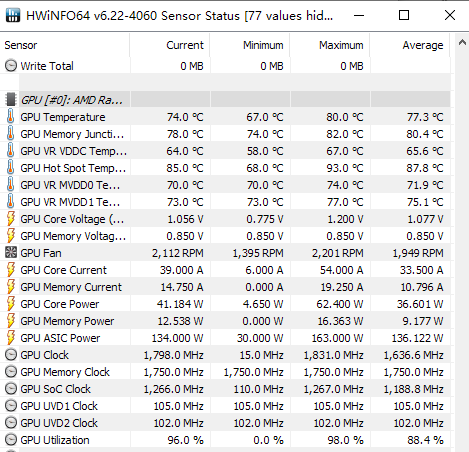Select the GPU Fan sensor label

(41, 253)
